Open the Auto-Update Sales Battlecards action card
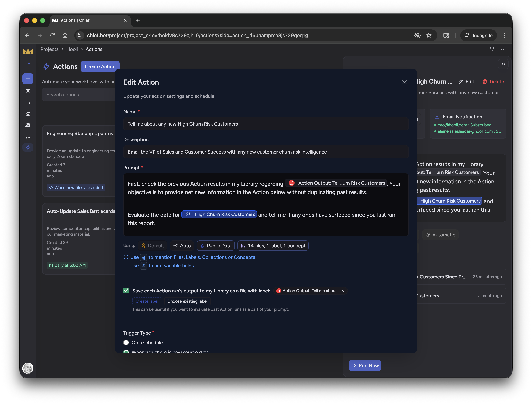This screenshot has height=404, width=532. (x=79, y=239)
